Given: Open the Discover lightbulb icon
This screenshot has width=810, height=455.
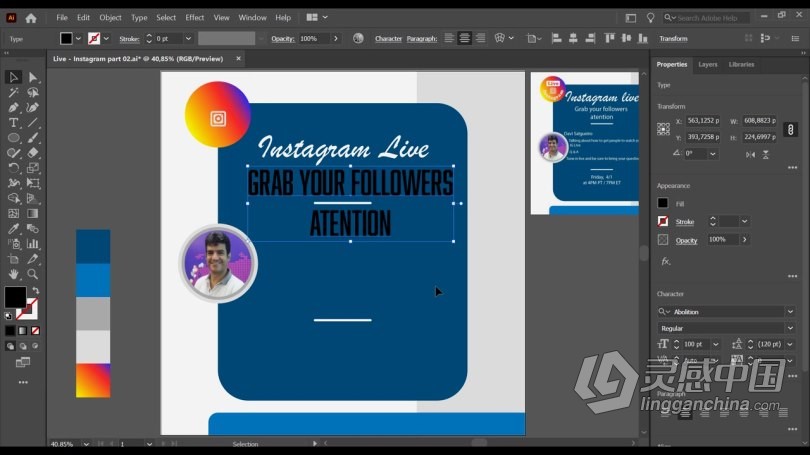Looking at the screenshot, I should coord(650,18).
